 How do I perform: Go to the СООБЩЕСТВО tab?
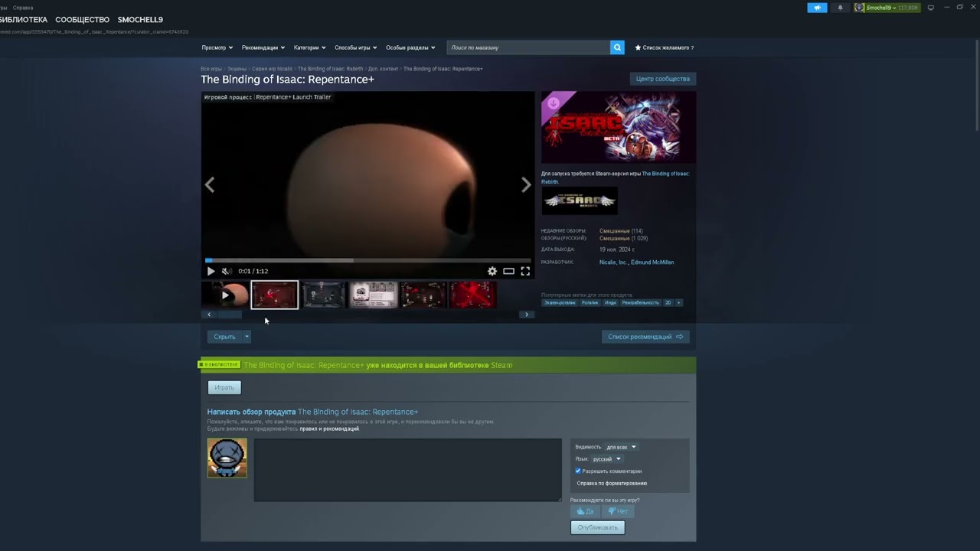82,20
